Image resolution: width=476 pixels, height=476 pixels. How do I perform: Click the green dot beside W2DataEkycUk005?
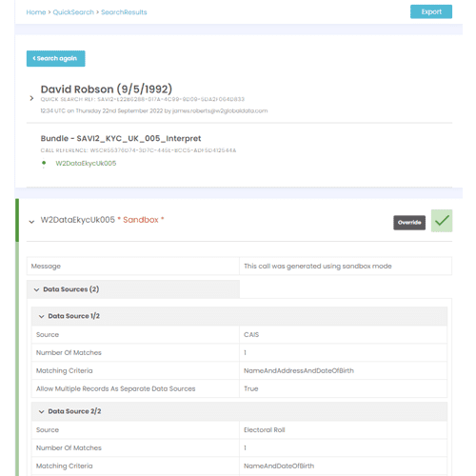[44, 163]
